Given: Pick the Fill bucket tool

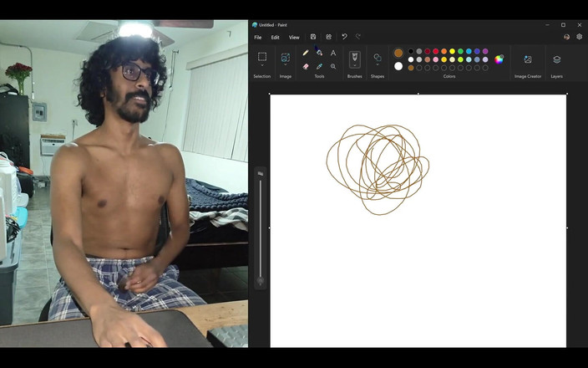Looking at the screenshot, I should coord(319,53).
